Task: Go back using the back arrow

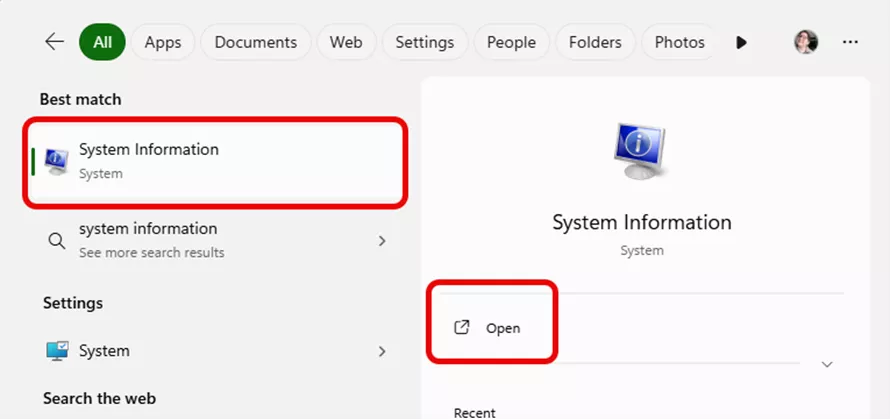Action: (x=54, y=41)
